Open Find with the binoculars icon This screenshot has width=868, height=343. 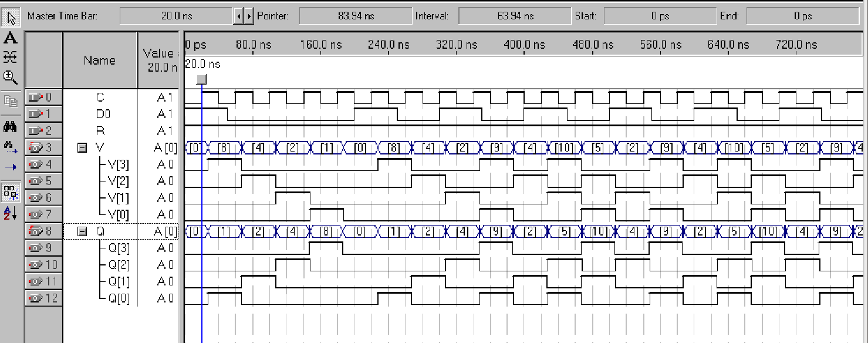11,126
